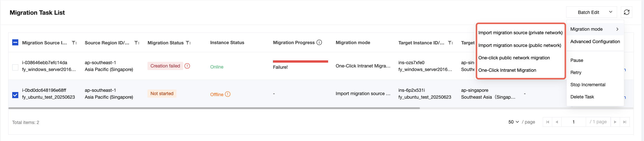Click the Migration Progress info icon
This screenshot has width=644, height=141.
tap(319, 43)
